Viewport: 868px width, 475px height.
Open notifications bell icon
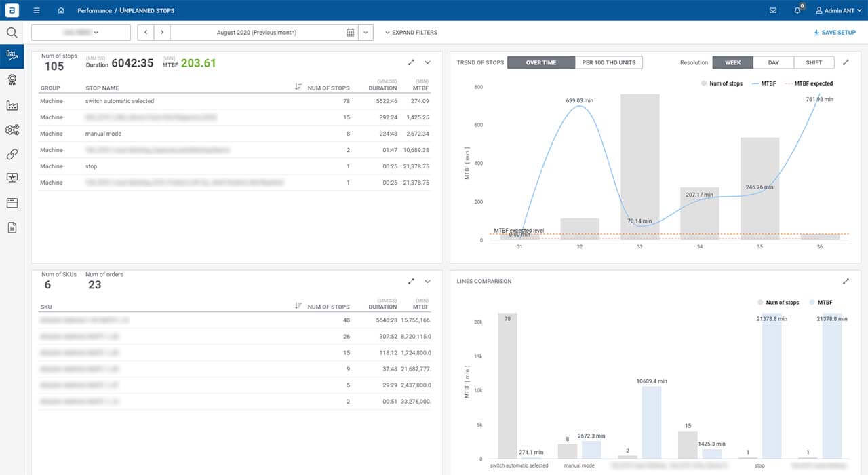point(797,10)
